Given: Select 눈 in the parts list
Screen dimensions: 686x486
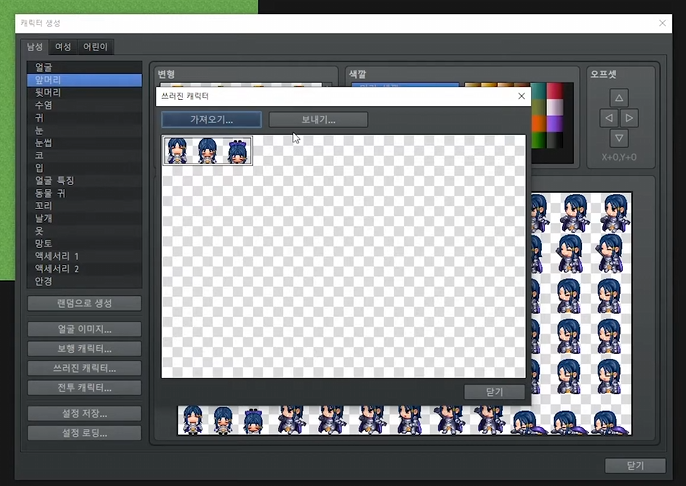Looking at the screenshot, I should pyautogui.click(x=84, y=130).
